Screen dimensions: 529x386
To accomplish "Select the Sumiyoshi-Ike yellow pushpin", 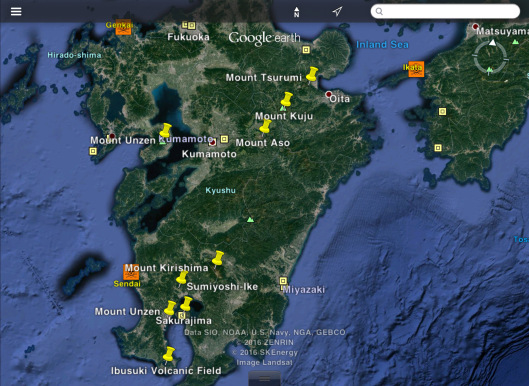I will pyautogui.click(x=182, y=278).
